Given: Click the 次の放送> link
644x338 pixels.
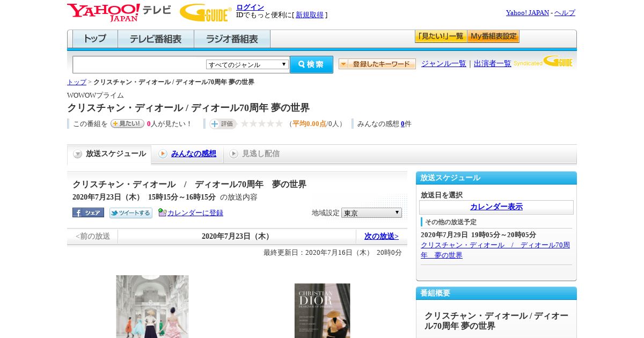Looking at the screenshot, I should pos(382,236).
